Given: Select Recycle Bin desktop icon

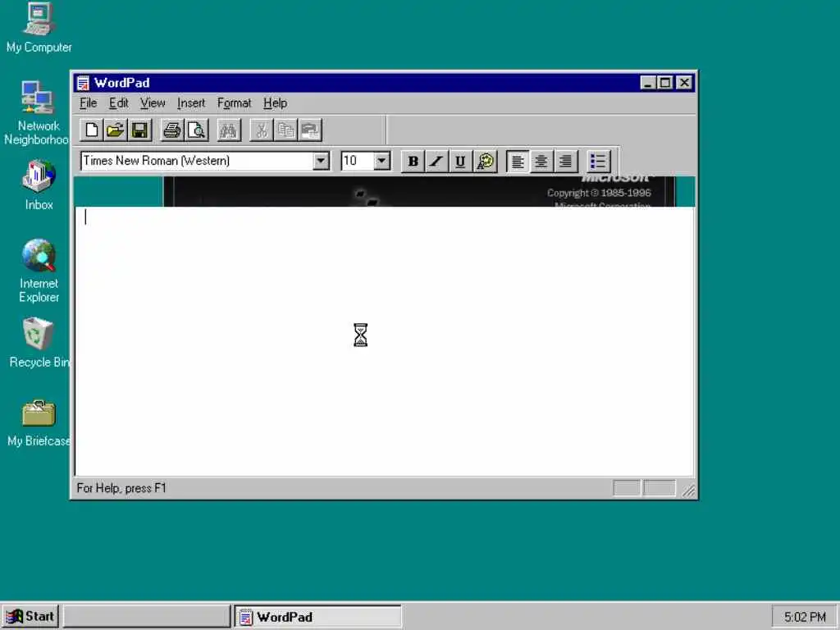Looking at the screenshot, I should pyautogui.click(x=39, y=343).
